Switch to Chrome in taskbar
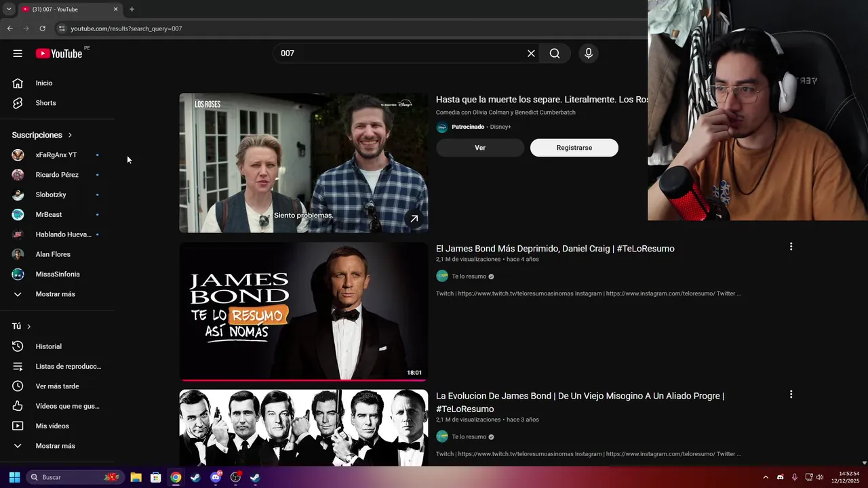This screenshot has width=868, height=488. [x=176, y=477]
